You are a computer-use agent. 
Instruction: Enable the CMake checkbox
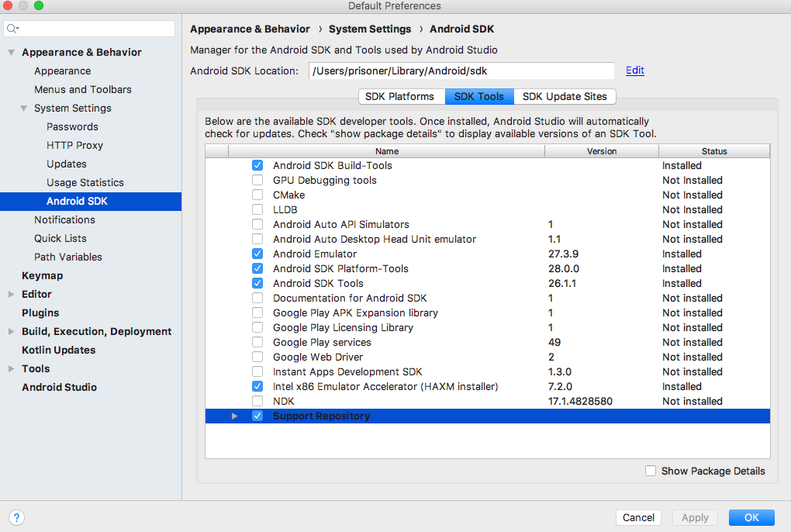[x=257, y=195]
